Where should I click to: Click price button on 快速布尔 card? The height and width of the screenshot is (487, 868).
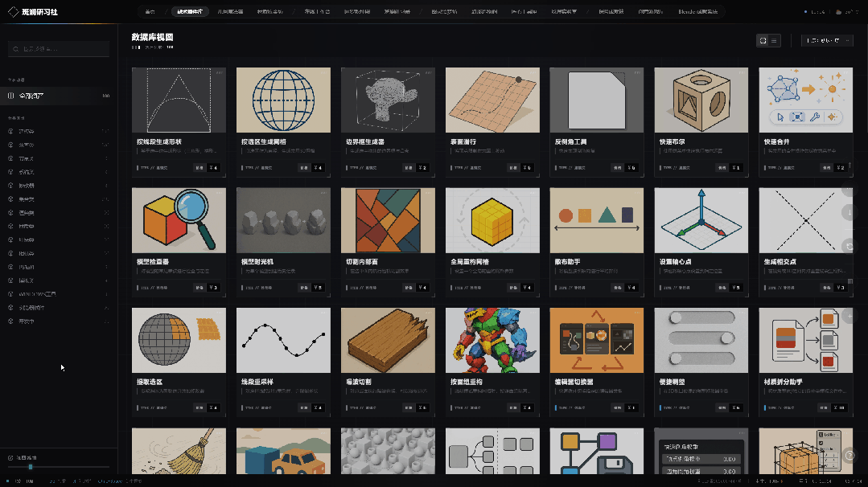click(736, 167)
